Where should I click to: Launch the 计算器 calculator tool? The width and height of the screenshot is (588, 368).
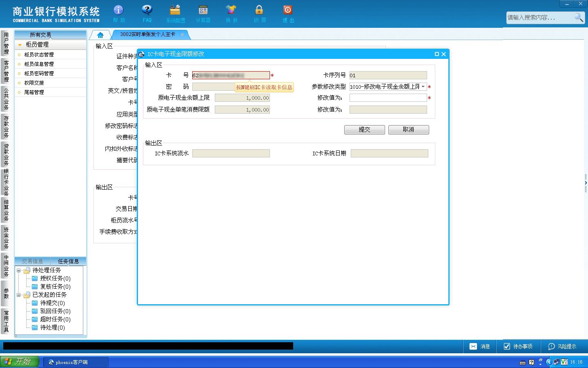[x=203, y=13]
